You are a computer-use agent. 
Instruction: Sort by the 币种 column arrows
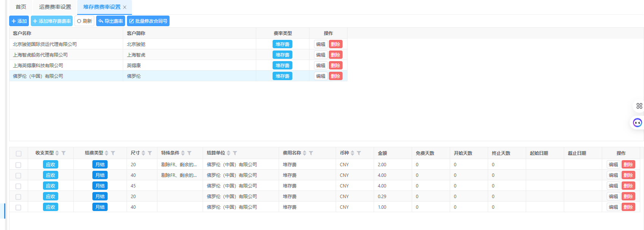click(x=352, y=153)
